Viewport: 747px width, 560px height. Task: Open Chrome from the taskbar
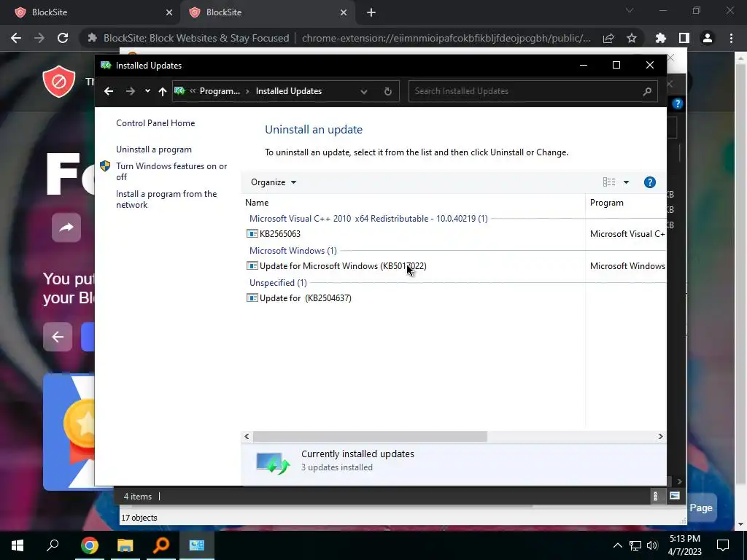(90, 545)
